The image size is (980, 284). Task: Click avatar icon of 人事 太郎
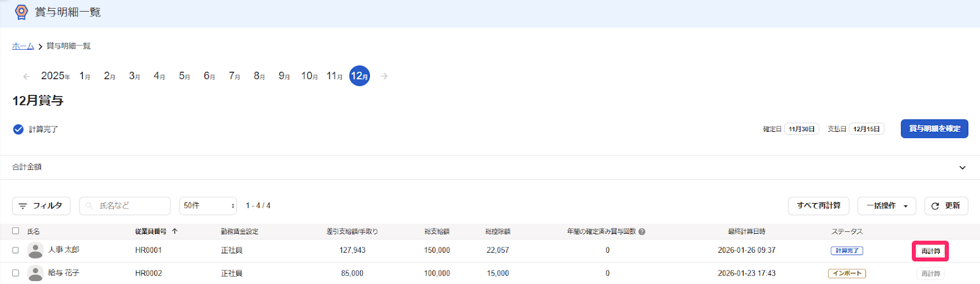[x=36, y=250]
